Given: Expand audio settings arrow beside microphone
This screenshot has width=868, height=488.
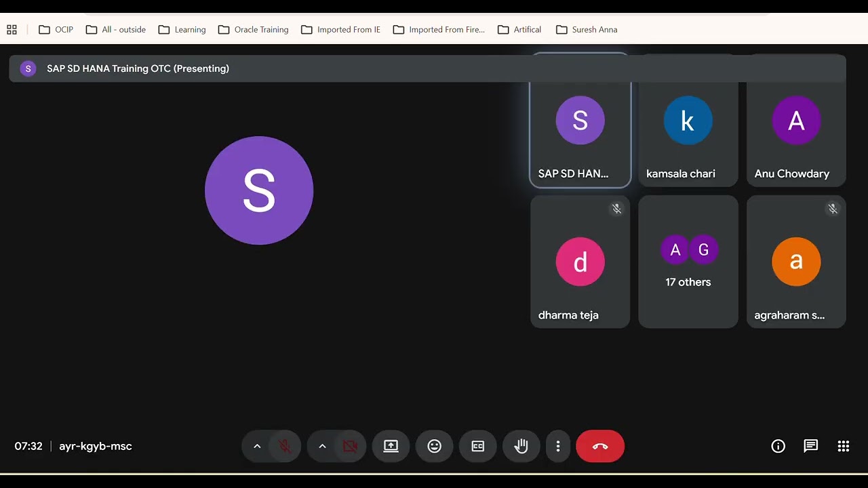Looking at the screenshot, I should [257, 446].
